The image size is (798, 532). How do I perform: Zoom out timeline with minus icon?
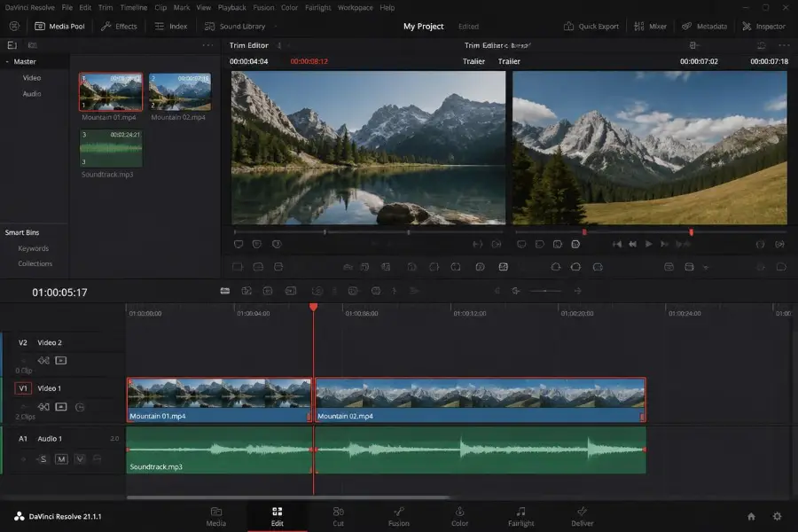click(515, 291)
